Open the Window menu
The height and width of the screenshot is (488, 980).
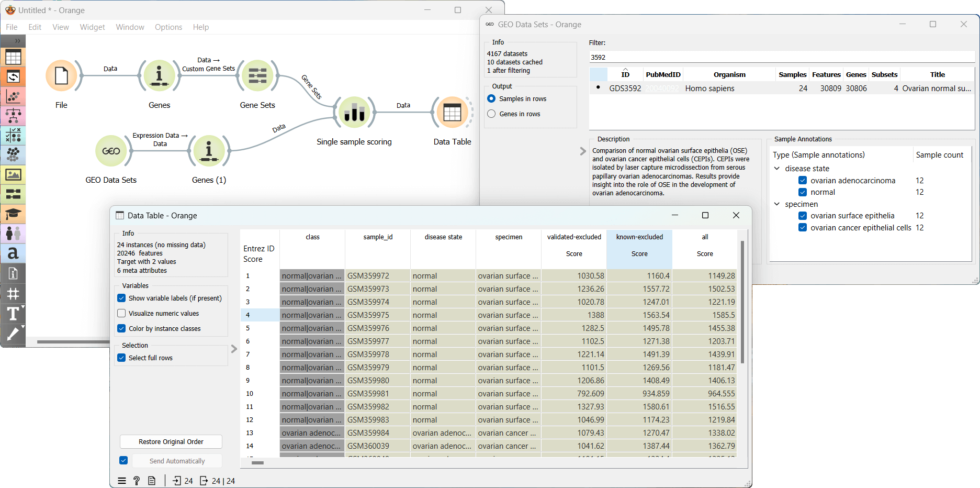(130, 27)
